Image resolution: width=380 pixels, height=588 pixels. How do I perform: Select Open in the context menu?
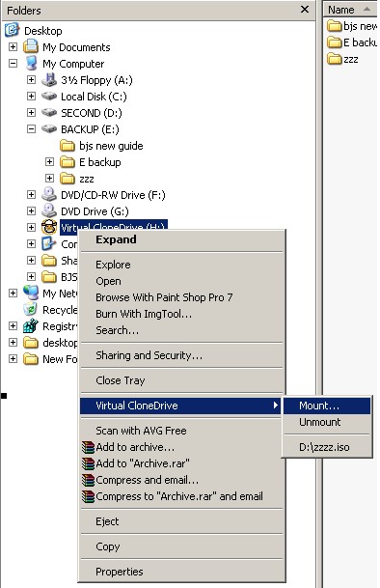[x=181, y=281]
